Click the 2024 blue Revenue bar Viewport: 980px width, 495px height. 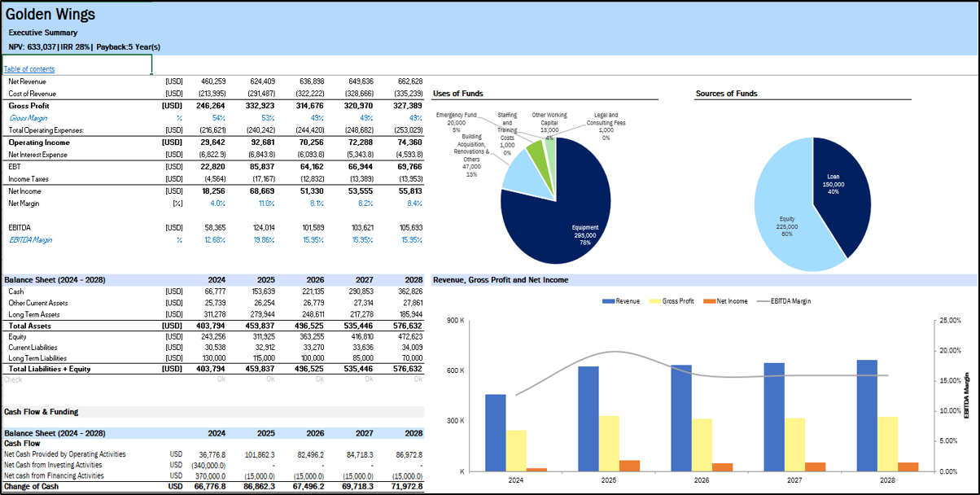point(495,431)
